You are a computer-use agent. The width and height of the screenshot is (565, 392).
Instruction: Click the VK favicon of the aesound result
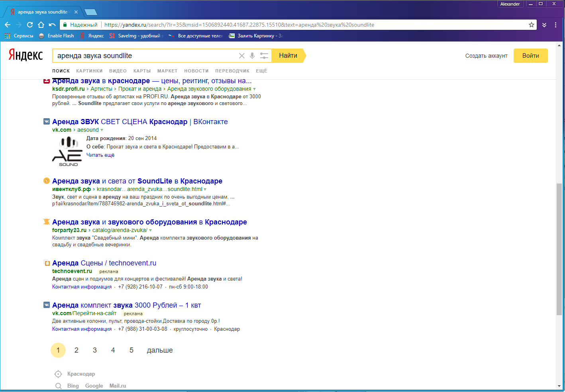[47, 121]
